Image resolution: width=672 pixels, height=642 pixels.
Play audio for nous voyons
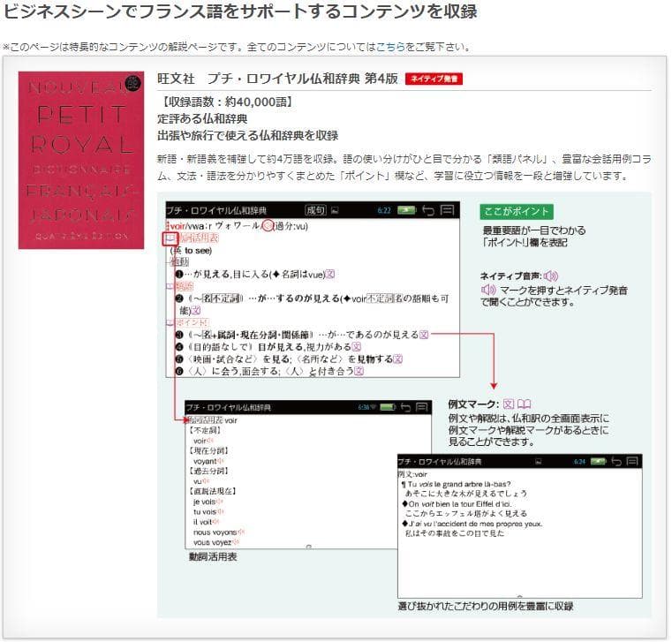[x=241, y=532]
